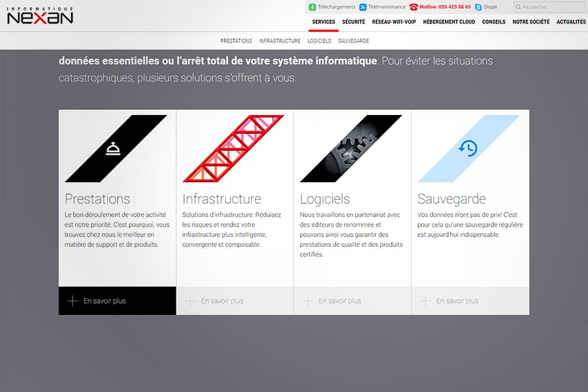
Task: Open the Hébergement Cloud menu
Action: [449, 22]
